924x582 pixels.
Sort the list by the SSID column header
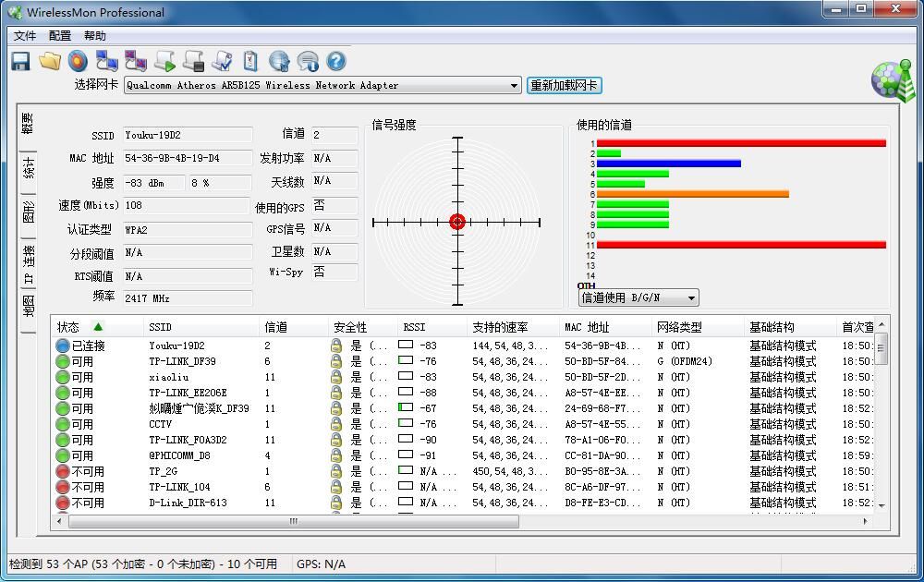point(201,327)
